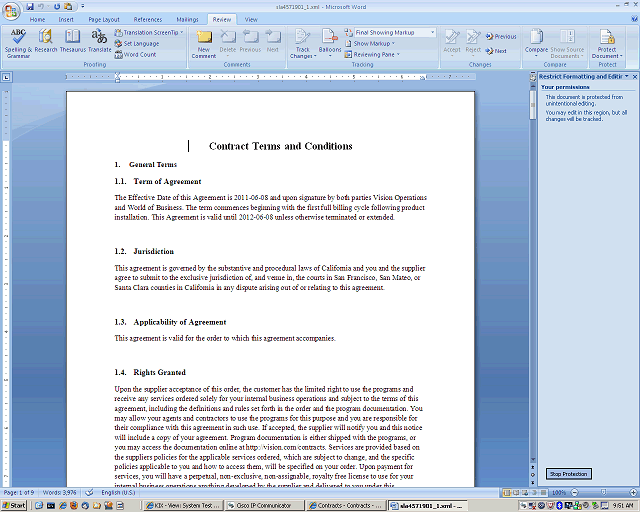Open Translation ScreenTip dropdown
This screenshot has width=640, height=512.
click(x=149, y=32)
